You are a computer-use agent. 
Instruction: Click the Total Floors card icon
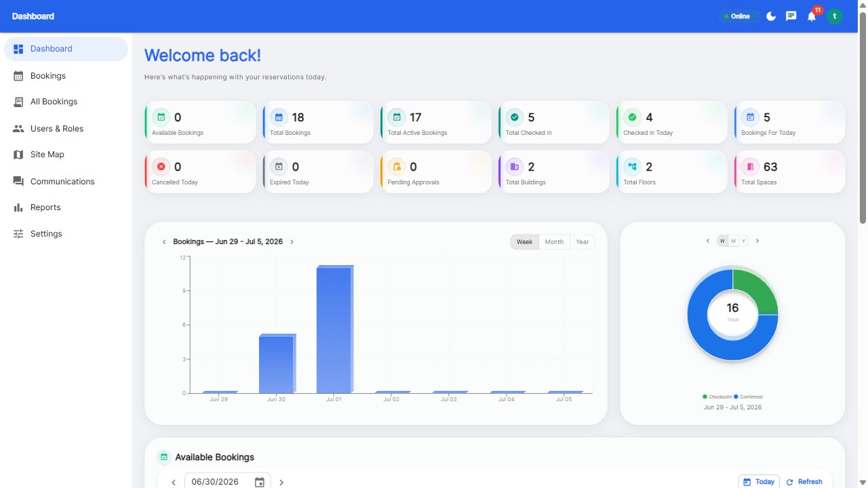click(633, 167)
